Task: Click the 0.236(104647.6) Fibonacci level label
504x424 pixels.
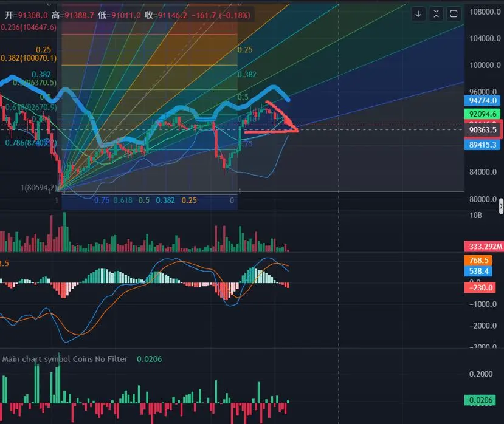Action: (29, 27)
